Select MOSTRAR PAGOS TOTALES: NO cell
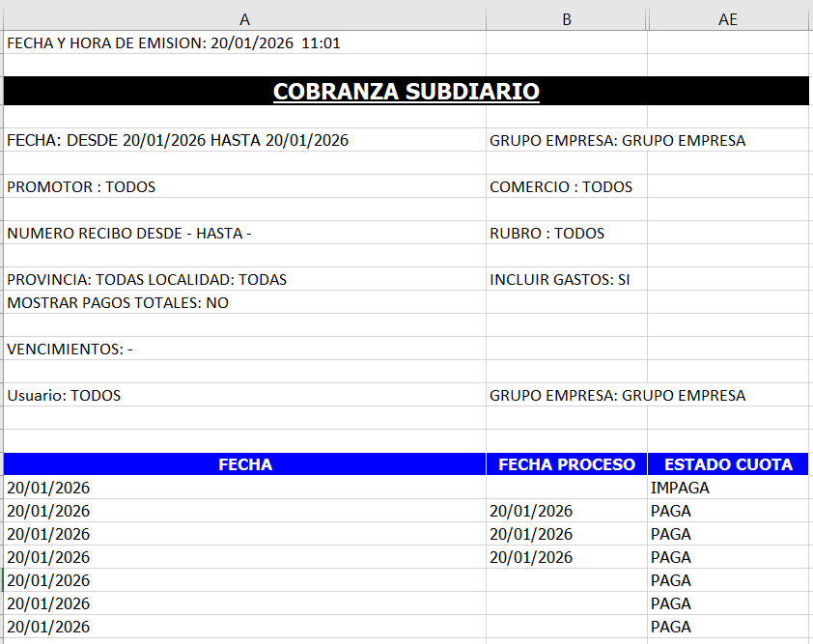 pos(118,303)
